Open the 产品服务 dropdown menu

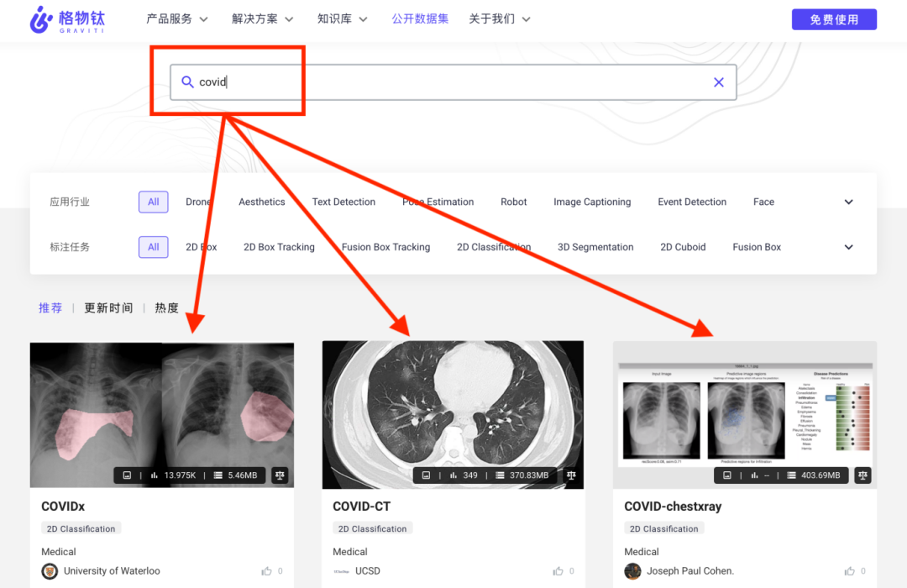(177, 19)
